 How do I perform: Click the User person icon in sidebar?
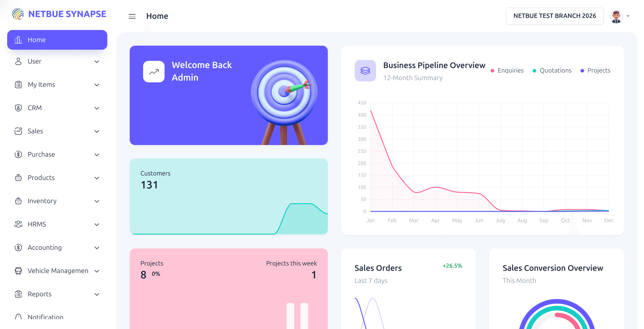[18, 61]
